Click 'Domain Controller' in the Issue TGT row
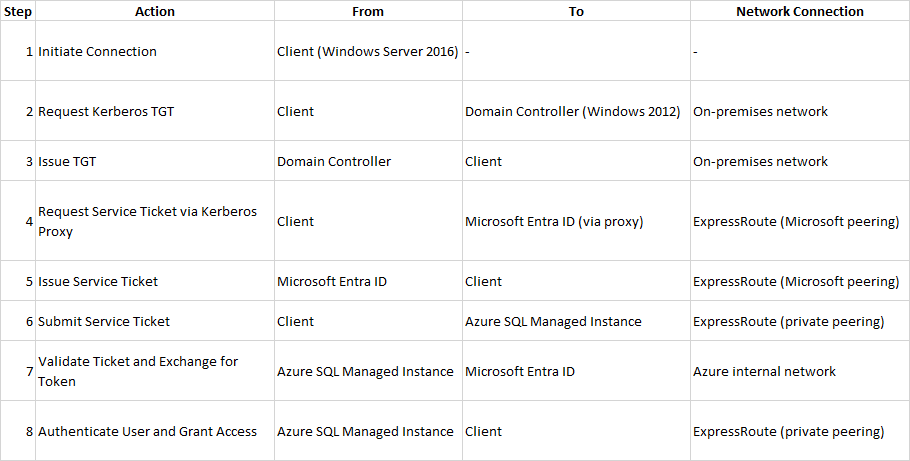This screenshot has width=910, height=461. pos(368,161)
